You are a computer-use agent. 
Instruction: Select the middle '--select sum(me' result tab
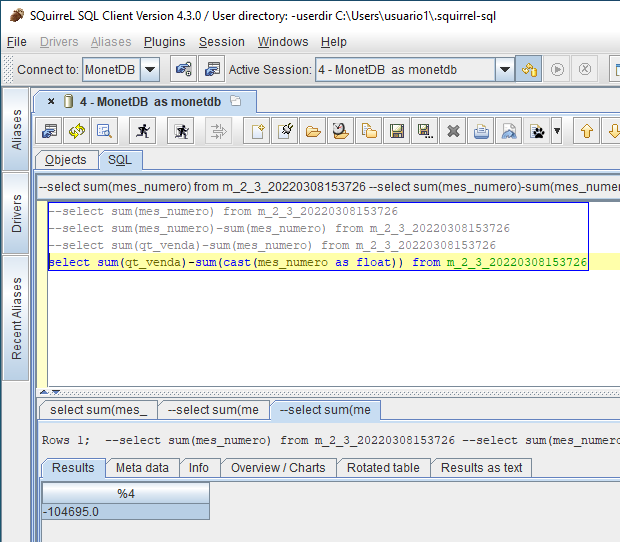(x=214, y=410)
